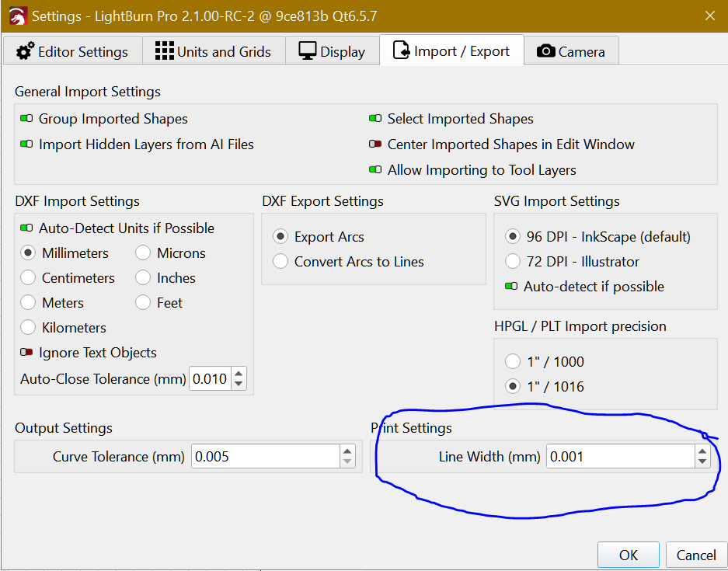
Task: Open the Editor Settings tab
Action: [x=72, y=52]
